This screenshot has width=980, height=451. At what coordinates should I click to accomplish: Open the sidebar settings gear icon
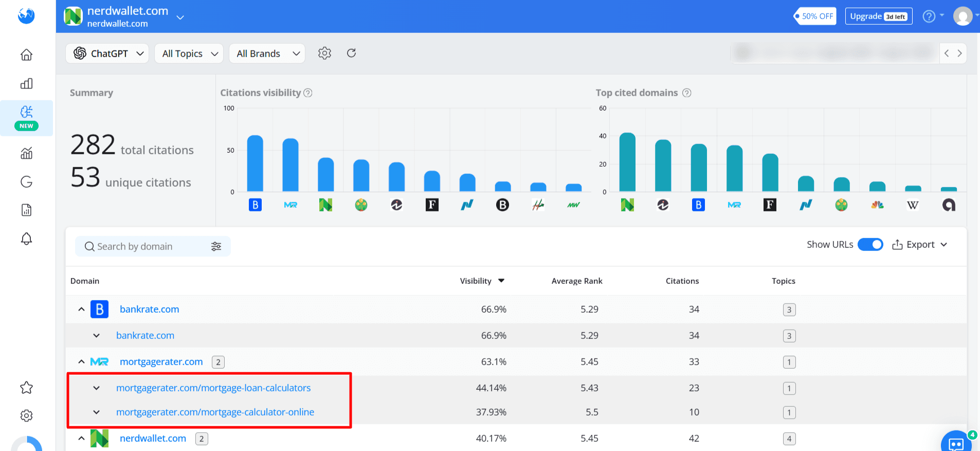pyautogui.click(x=26, y=416)
